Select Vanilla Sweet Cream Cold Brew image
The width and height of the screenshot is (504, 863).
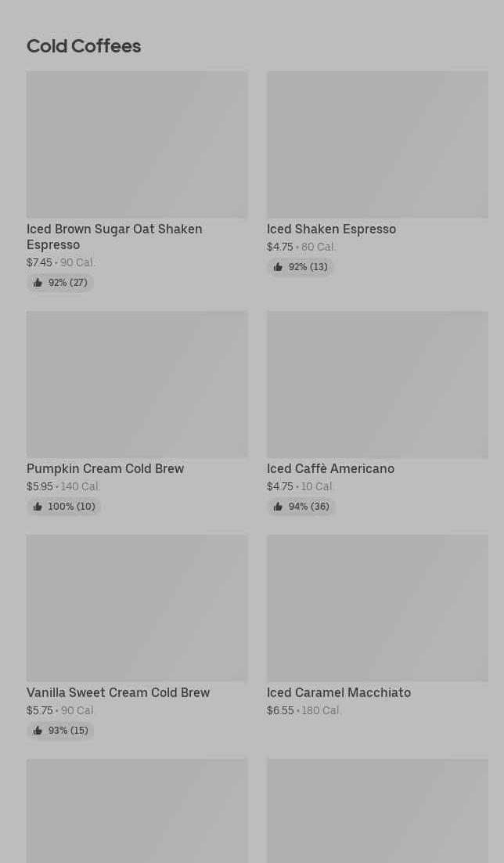137,608
